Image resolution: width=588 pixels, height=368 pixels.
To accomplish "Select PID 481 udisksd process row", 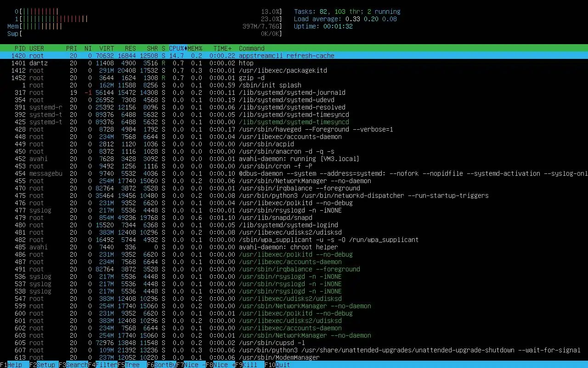I will tap(294, 232).
